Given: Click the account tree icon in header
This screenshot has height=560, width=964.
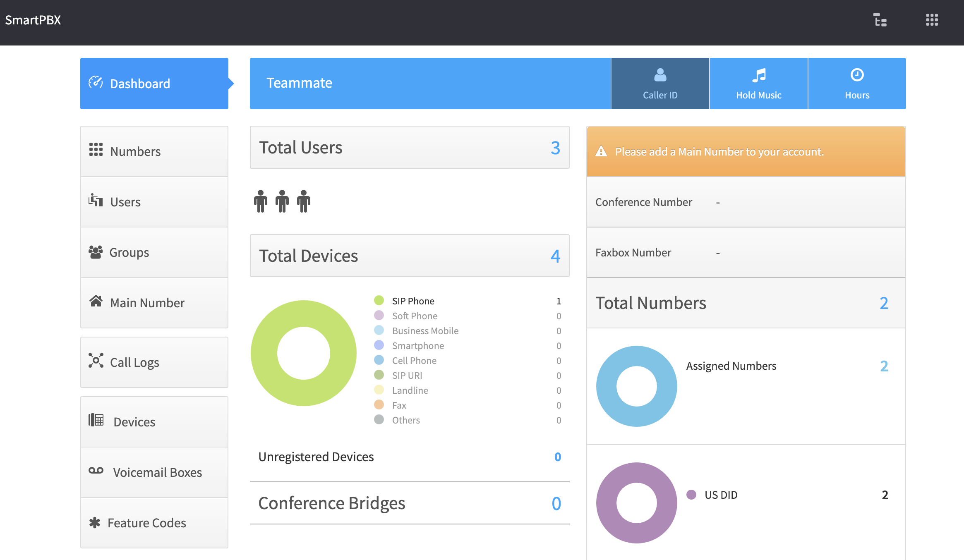Looking at the screenshot, I should pos(880,20).
